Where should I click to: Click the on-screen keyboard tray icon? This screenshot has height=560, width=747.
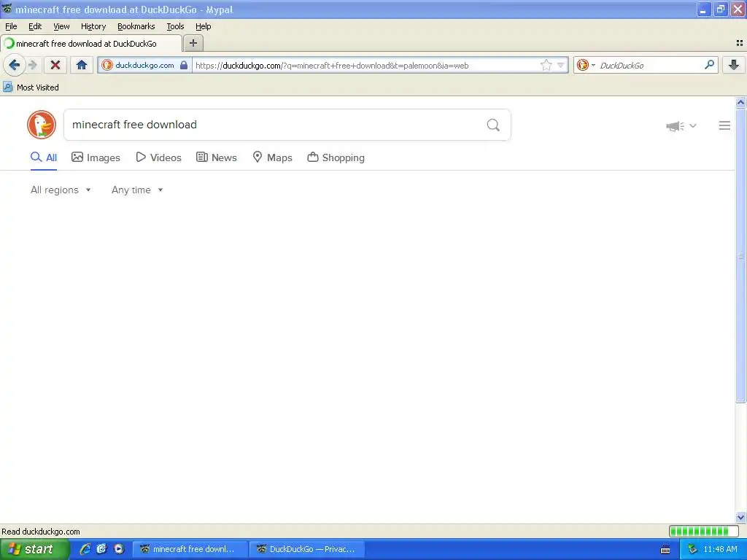(x=665, y=550)
